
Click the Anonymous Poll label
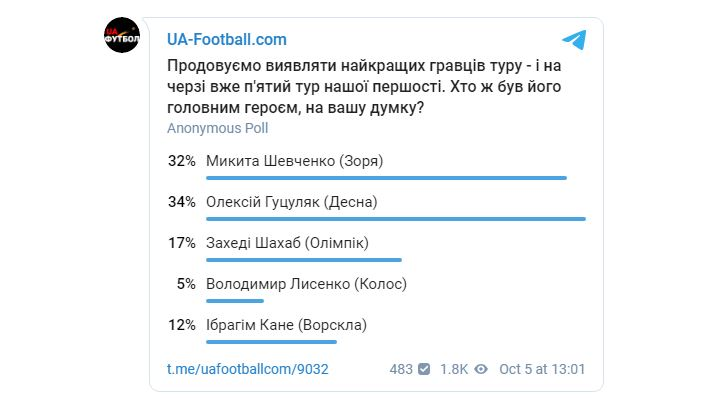pos(218,128)
